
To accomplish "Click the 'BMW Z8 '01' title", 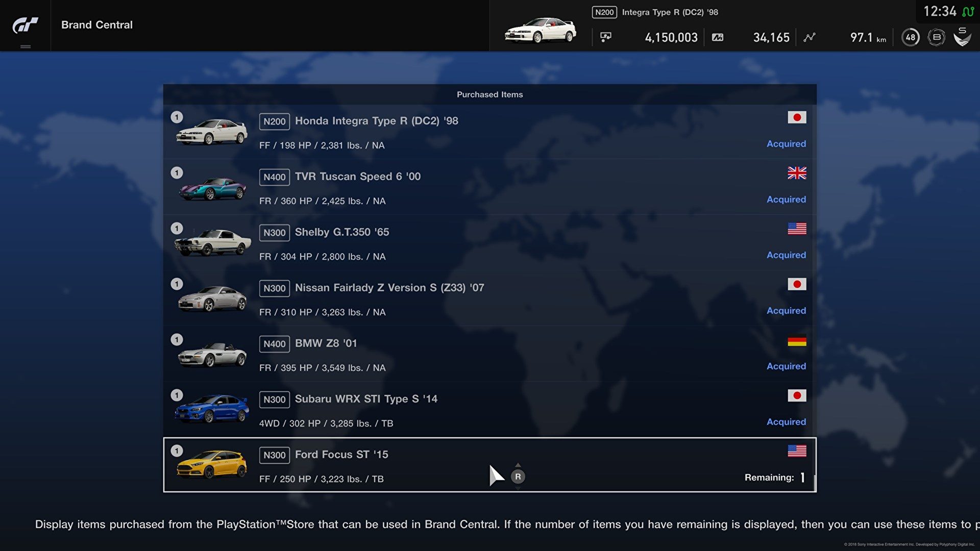I will coord(326,343).
